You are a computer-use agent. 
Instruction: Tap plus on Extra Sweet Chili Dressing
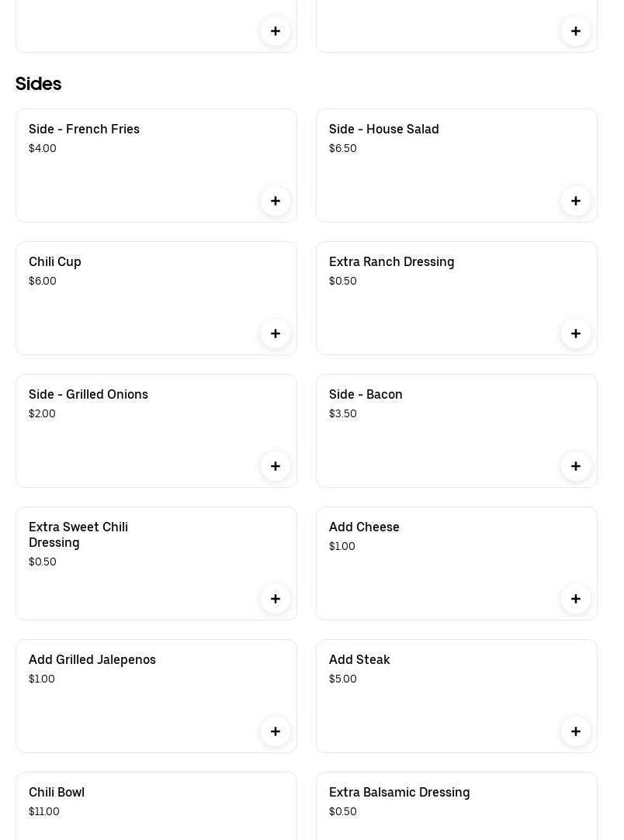(276, 599)
